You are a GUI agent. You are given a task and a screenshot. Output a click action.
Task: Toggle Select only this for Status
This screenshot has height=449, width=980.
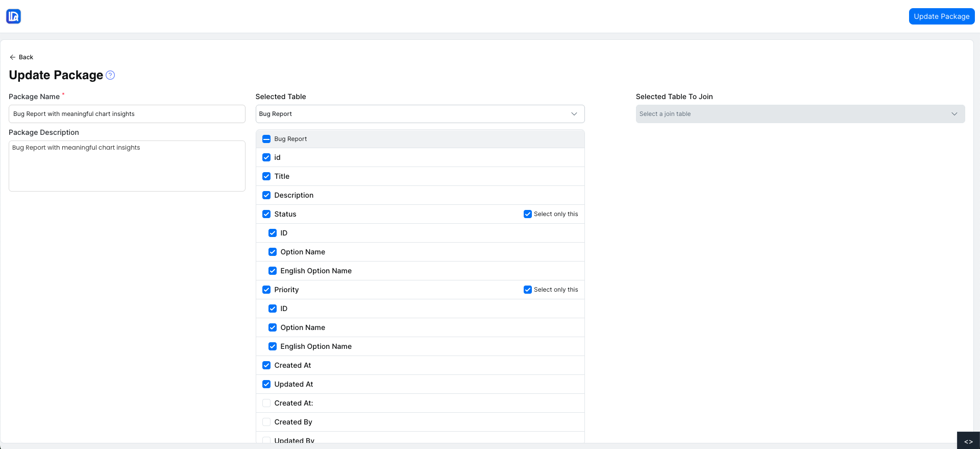[528, 214]
